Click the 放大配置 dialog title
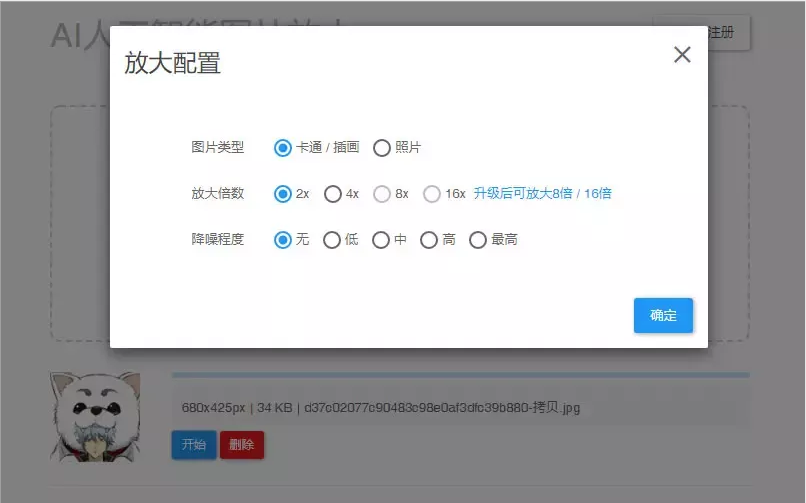This screenshot has height=503, width=806. 172,63
